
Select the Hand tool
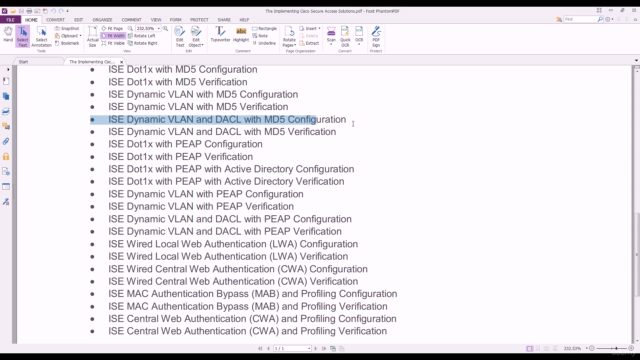coord(8,35)
